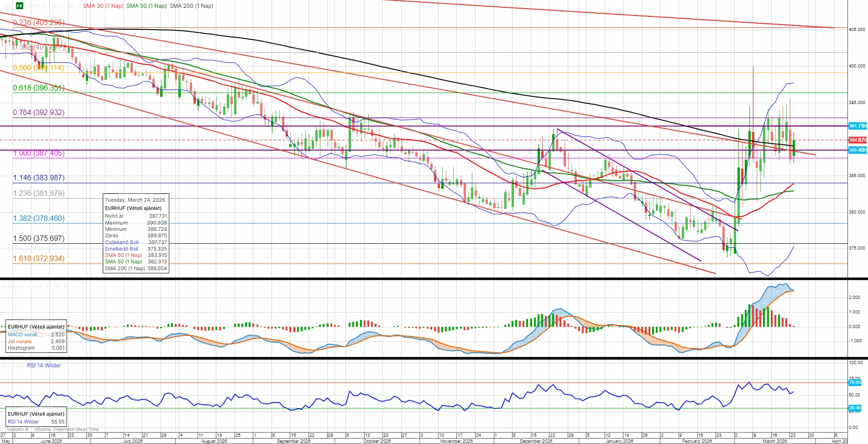This screenshot has height=444, width=868.
Task: Click the RSI 30.00 oversold level tag
Action: [854, 408]
